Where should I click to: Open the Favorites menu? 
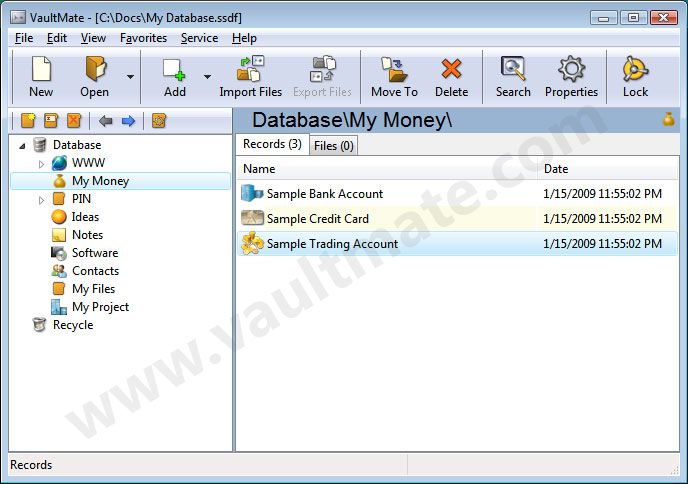[x=143, y=38]
